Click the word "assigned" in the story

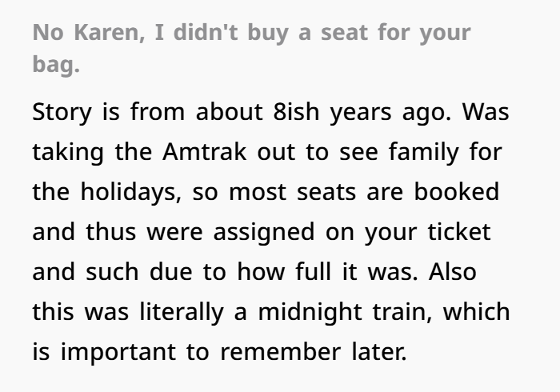click(264, 233)
